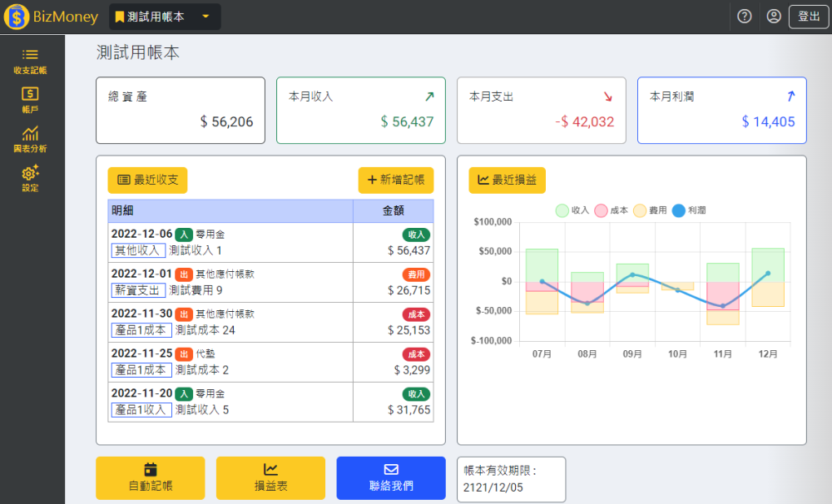Click the BizMoney coin logo icon

[17, 17]
